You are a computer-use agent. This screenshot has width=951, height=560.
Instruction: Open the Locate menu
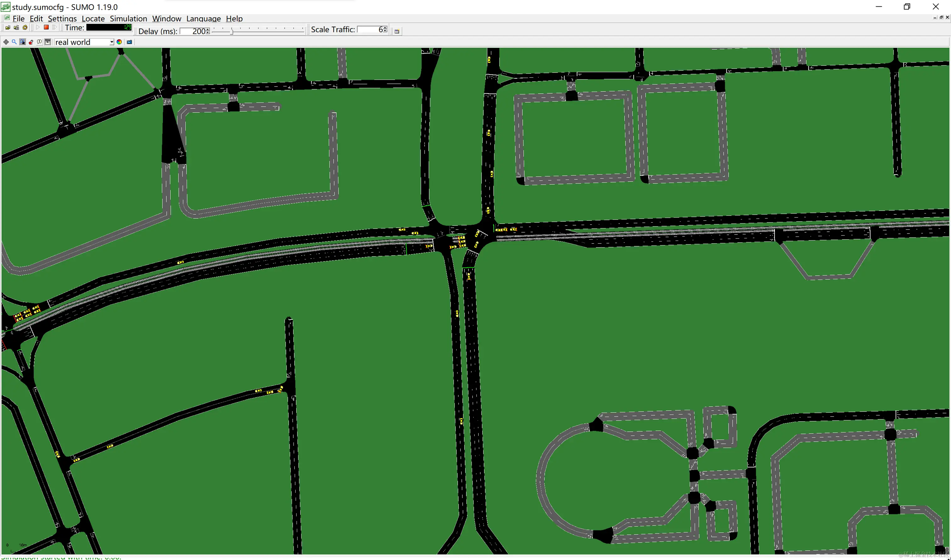[93, 19]
